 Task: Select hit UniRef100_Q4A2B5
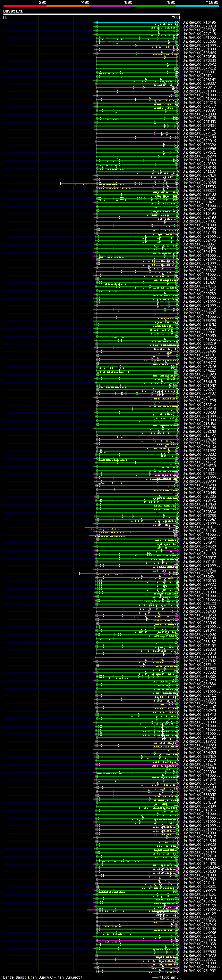click(x=199, y=183)
